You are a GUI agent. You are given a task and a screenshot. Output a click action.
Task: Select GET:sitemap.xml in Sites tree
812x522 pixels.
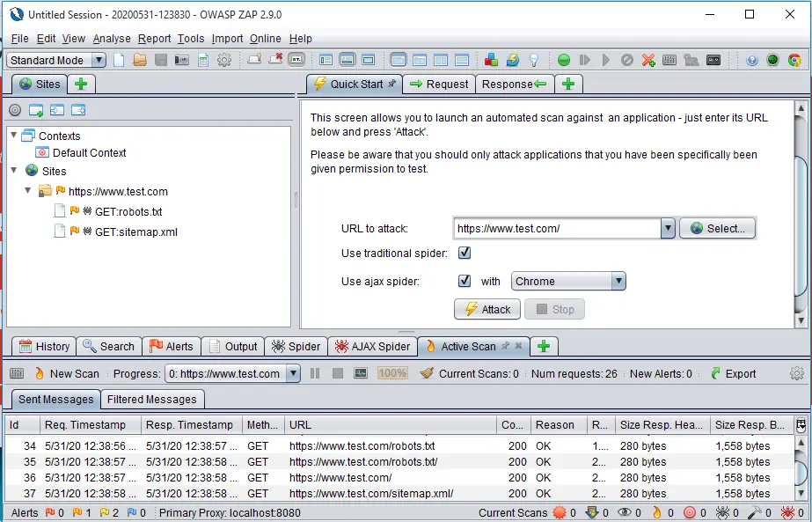tap(136, 232)
